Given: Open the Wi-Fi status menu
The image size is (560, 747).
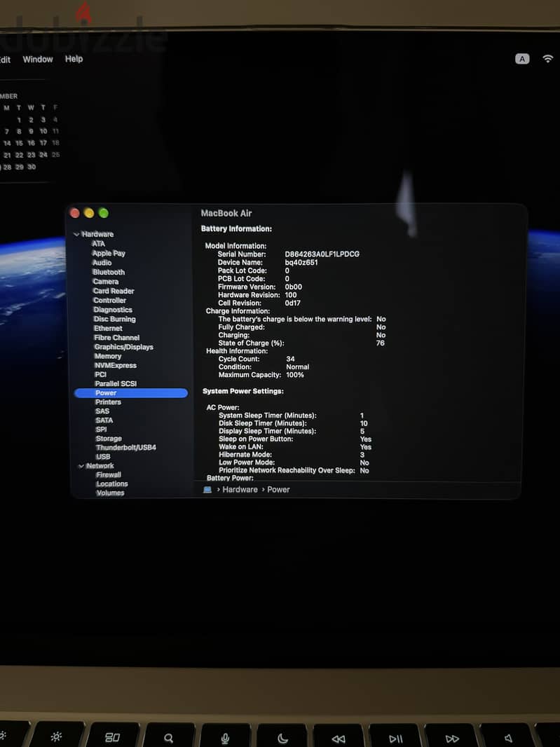Looking at the screenshot, I should pyautogui.click(x=548, y=59).
